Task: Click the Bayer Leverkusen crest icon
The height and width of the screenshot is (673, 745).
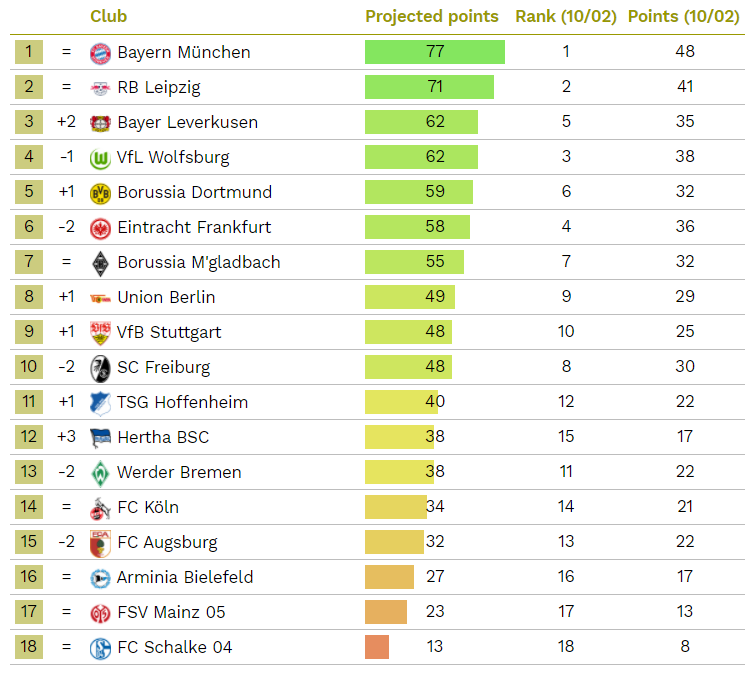Action: coord(100,122)
